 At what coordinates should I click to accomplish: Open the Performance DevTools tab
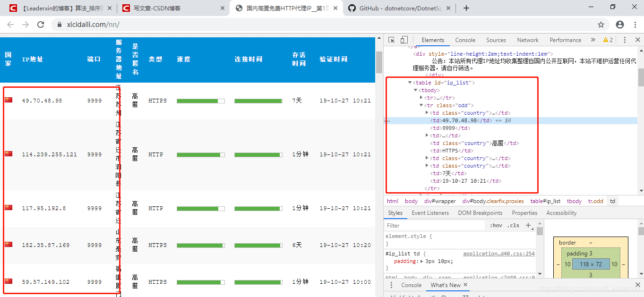click(566, 40)
